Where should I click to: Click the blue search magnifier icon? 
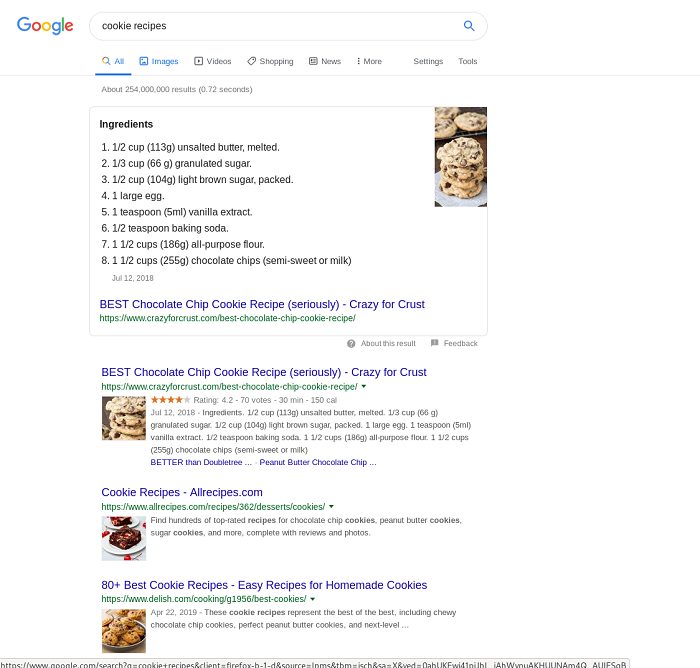point(469,26)
